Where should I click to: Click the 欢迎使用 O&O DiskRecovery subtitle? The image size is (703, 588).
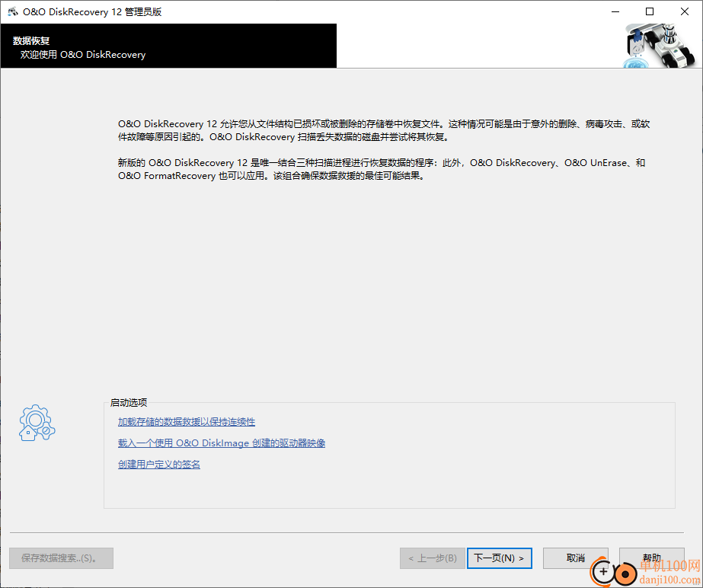83,55
